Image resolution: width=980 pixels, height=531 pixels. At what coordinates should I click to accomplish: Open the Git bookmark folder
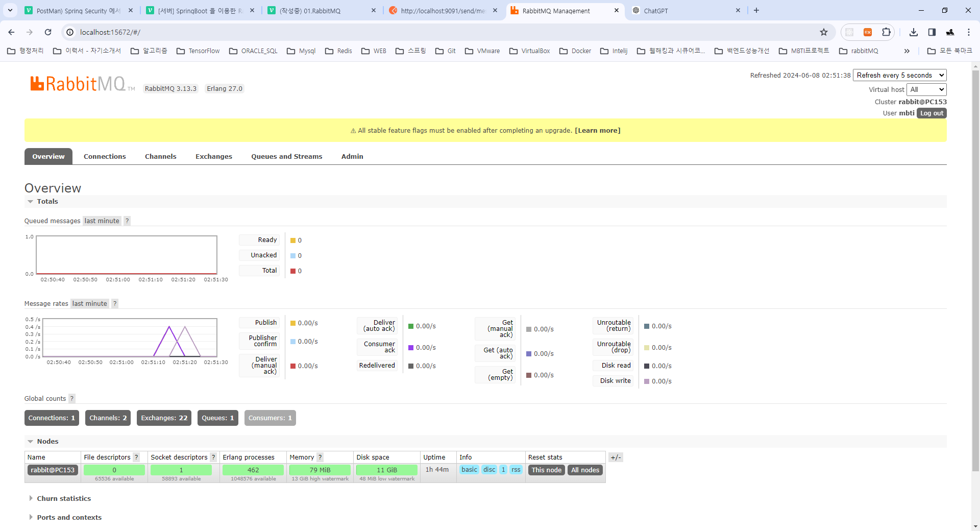coord(445,51)
